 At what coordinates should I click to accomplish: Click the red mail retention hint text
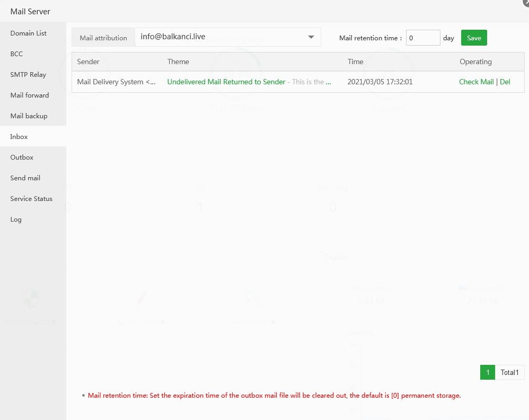[274, 396]
